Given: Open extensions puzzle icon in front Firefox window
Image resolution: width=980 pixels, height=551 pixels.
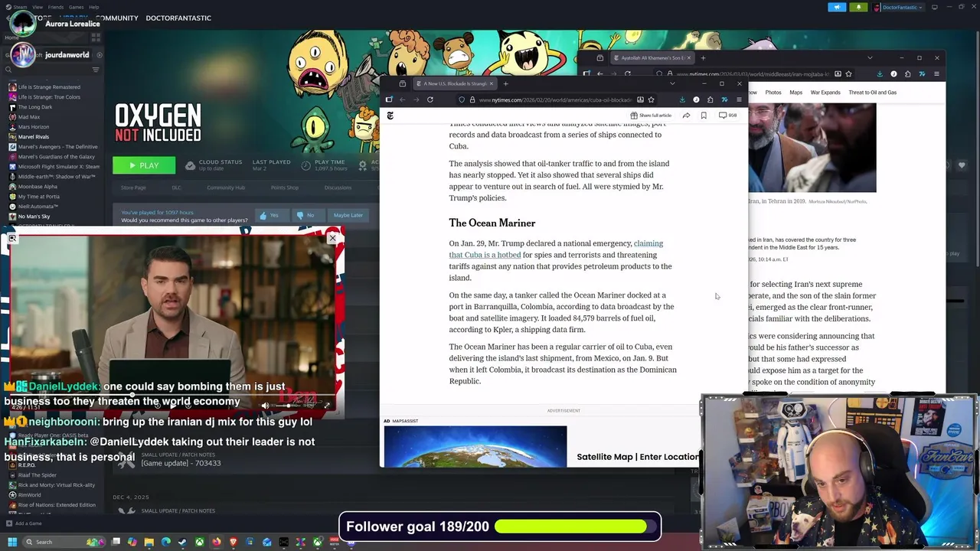Looking at the screenshot, I should point(710,99).
